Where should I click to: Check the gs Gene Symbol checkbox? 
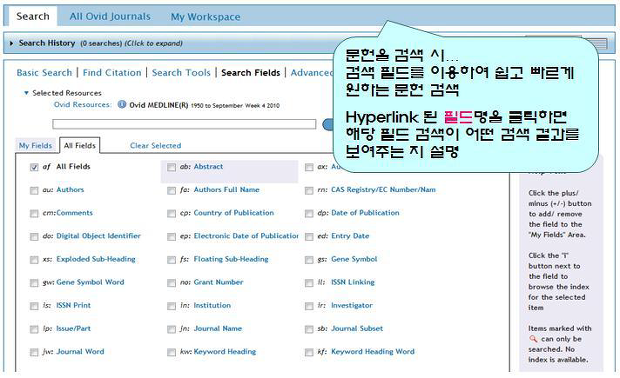309,260
